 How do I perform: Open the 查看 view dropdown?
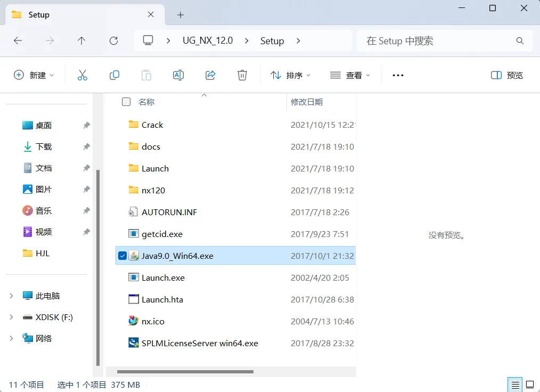(x=350, y=75)
